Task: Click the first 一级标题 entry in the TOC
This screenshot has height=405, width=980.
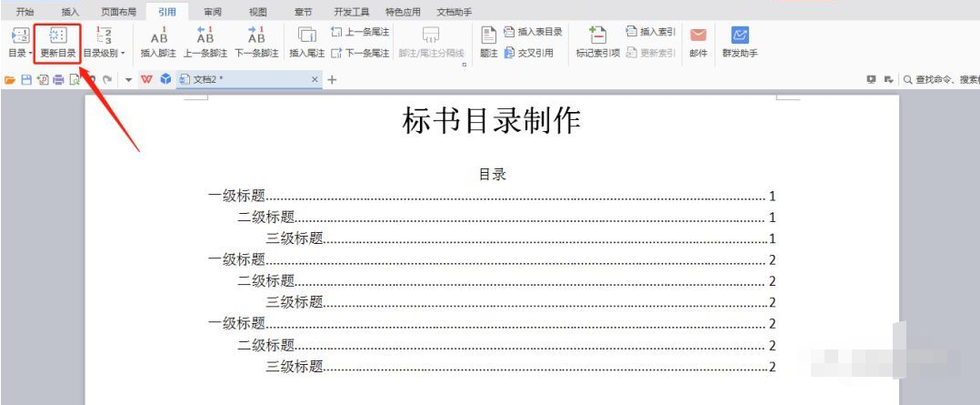Action: click(236, 196)
